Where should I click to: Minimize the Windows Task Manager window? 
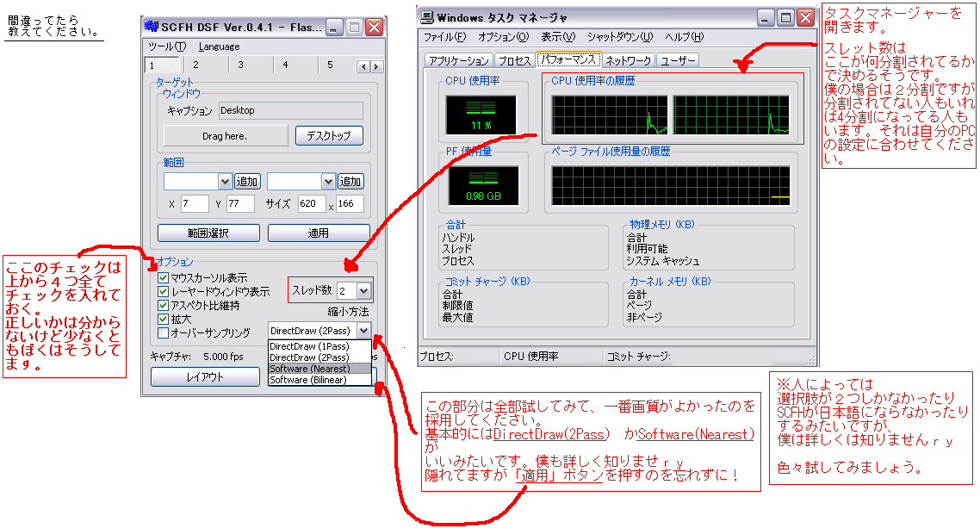click(766, 17)
